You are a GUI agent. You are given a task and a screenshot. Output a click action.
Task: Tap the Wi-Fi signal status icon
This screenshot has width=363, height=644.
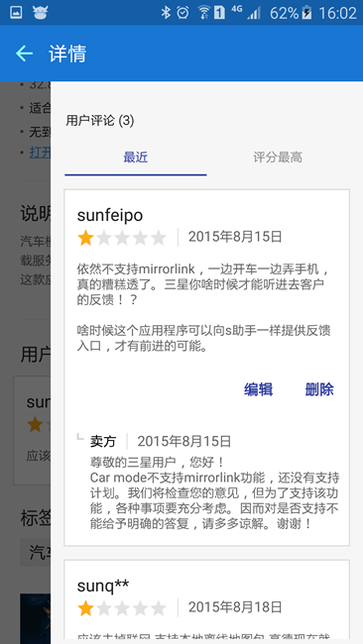pyautogui.click(x=203, y=13)
